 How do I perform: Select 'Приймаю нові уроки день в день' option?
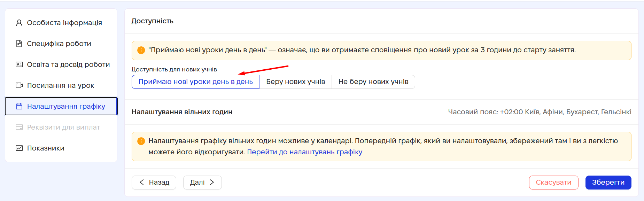click(x=195, y=82)
